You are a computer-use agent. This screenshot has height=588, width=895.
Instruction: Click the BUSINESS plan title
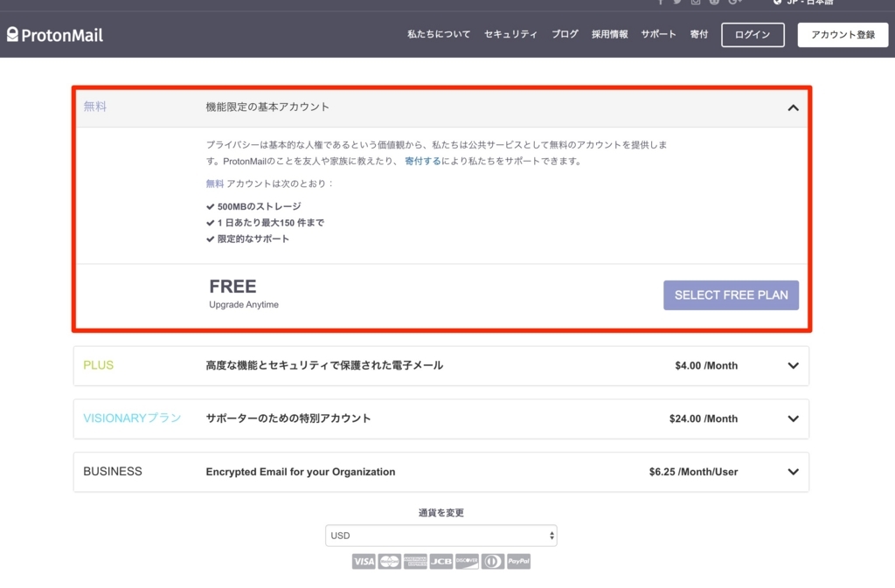[113, 471]
